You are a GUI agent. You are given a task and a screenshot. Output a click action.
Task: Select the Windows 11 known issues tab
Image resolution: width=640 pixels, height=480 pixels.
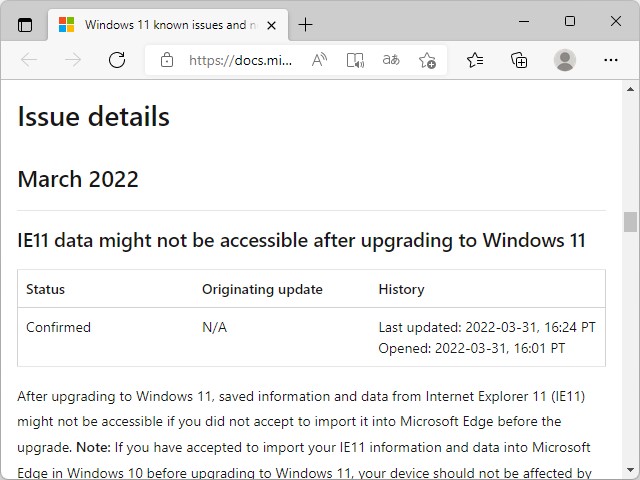point(160,24)
